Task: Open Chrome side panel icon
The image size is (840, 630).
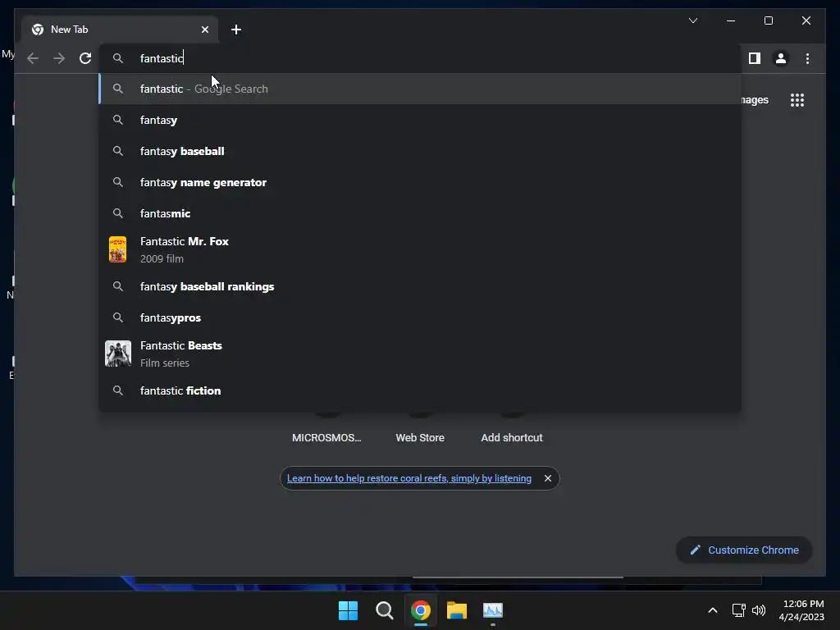Action: 755,58
